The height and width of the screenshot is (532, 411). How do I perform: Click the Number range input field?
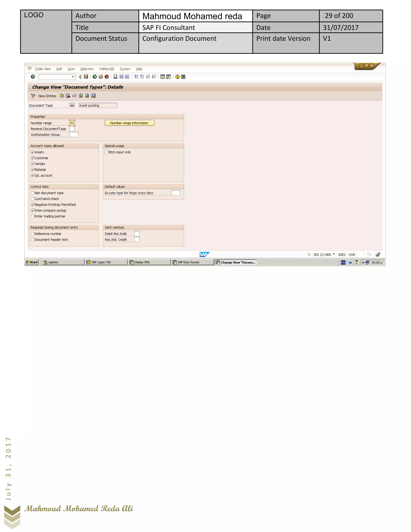tap(72, 123)
